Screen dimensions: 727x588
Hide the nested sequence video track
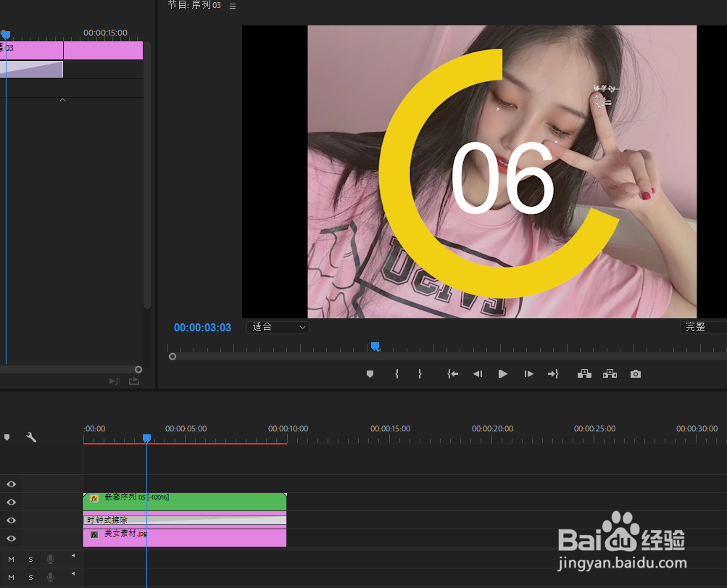[x=11, y=502]
